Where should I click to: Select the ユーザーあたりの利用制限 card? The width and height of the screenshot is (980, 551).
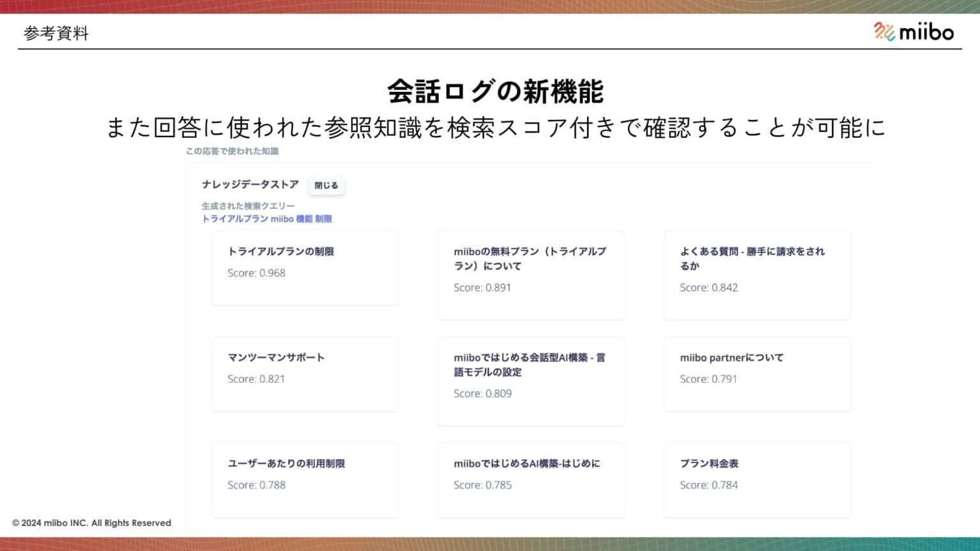(x=304, y=480)
